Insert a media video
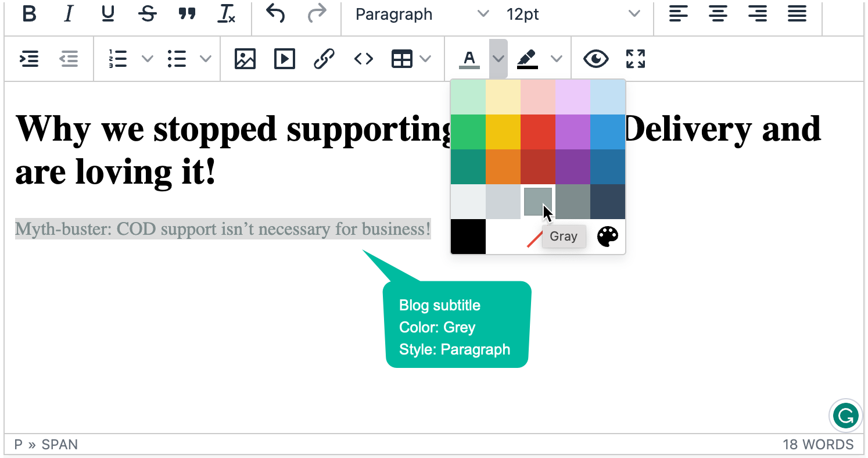This screenshot has height=458, width=868. [x=284, y=58]
